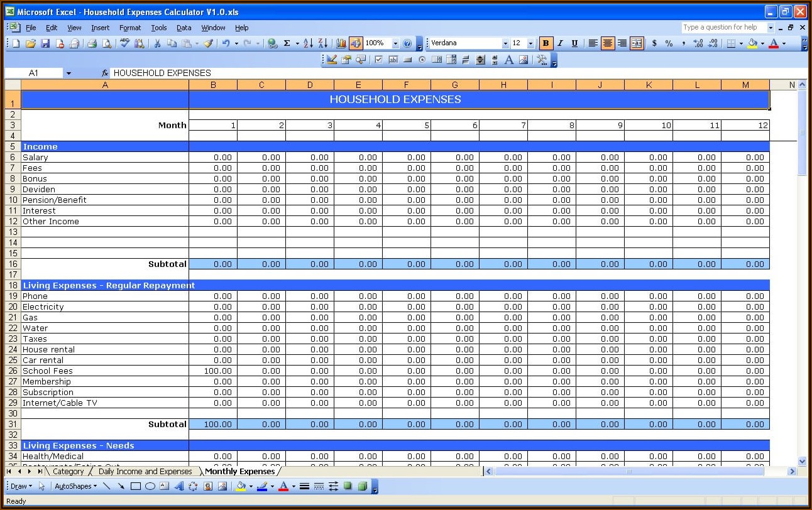Click the yellow Fill Color bucket

tap(752, 43)
